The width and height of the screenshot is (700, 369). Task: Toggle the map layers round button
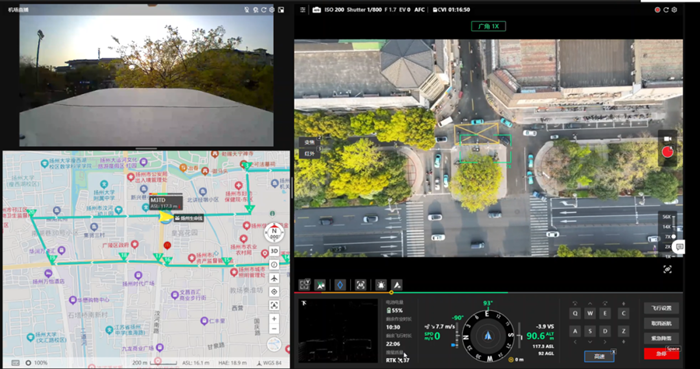pos(274,344)
